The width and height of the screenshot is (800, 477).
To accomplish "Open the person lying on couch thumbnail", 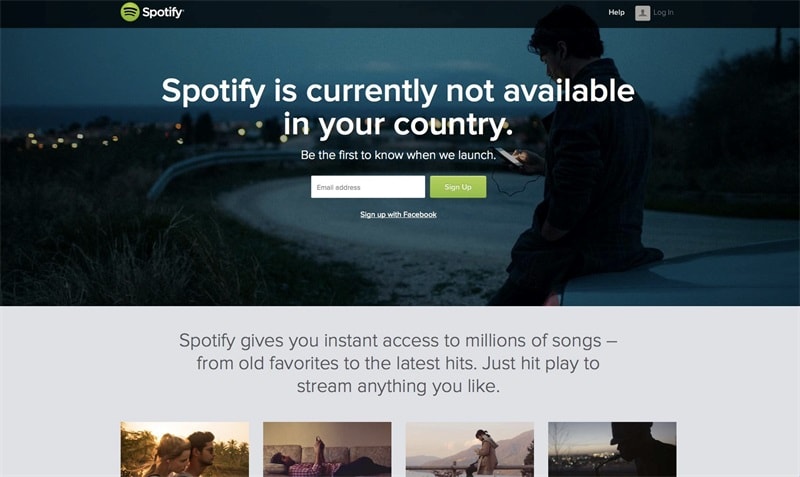I will [327, 449].
